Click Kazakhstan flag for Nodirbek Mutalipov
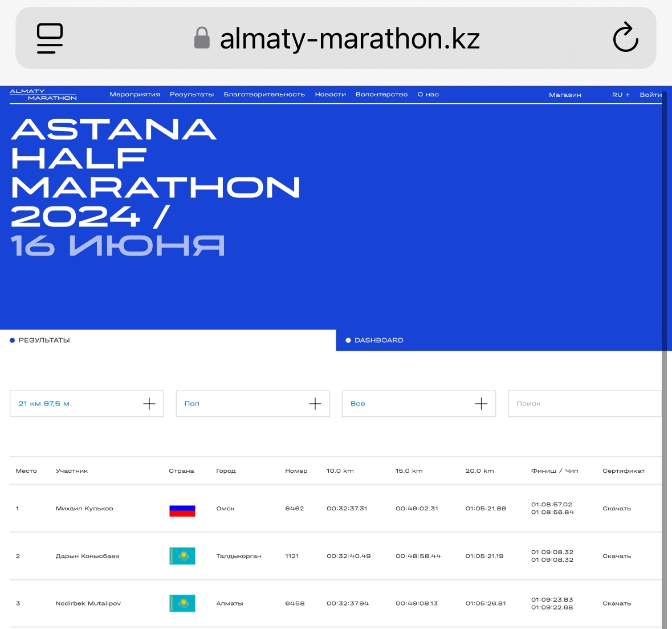Screen dimensions: 672x629 (182, 603)
